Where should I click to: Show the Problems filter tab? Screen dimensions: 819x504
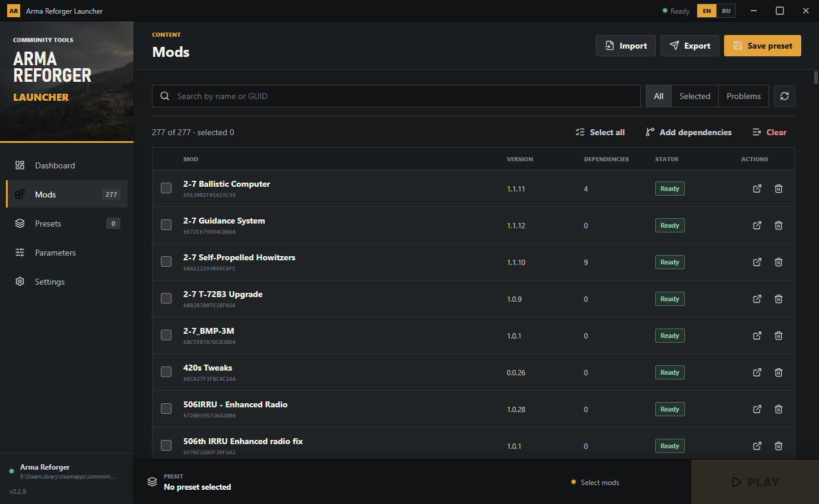744,96
